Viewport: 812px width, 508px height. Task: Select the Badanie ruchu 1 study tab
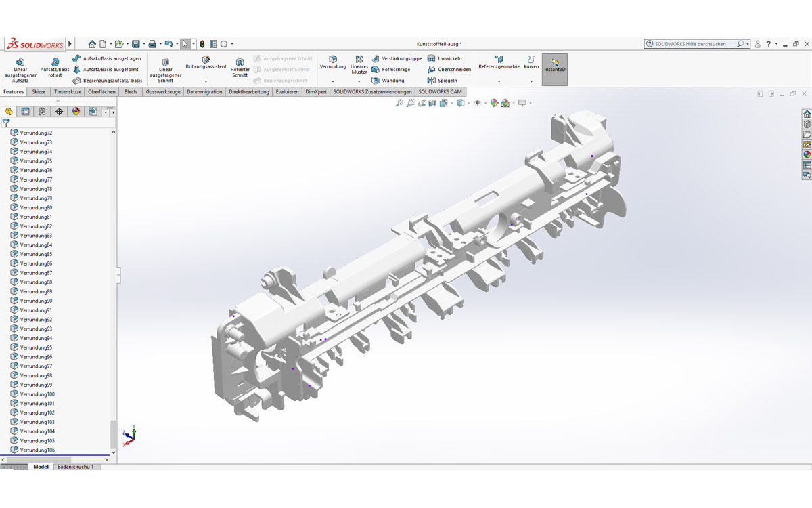[x=76, y=467]
